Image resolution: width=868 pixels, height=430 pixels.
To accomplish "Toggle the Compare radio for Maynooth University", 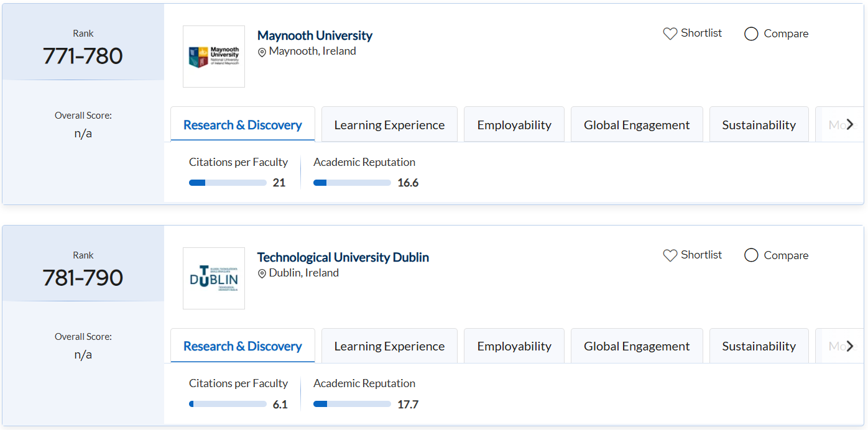I will (x=751, y=34).
